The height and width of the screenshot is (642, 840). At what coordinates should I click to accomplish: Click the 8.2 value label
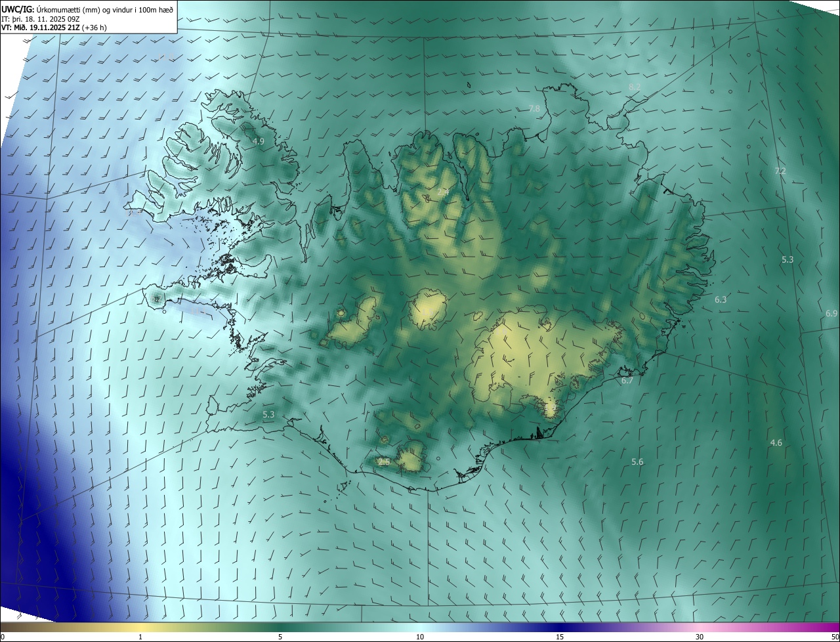point(635,87)
